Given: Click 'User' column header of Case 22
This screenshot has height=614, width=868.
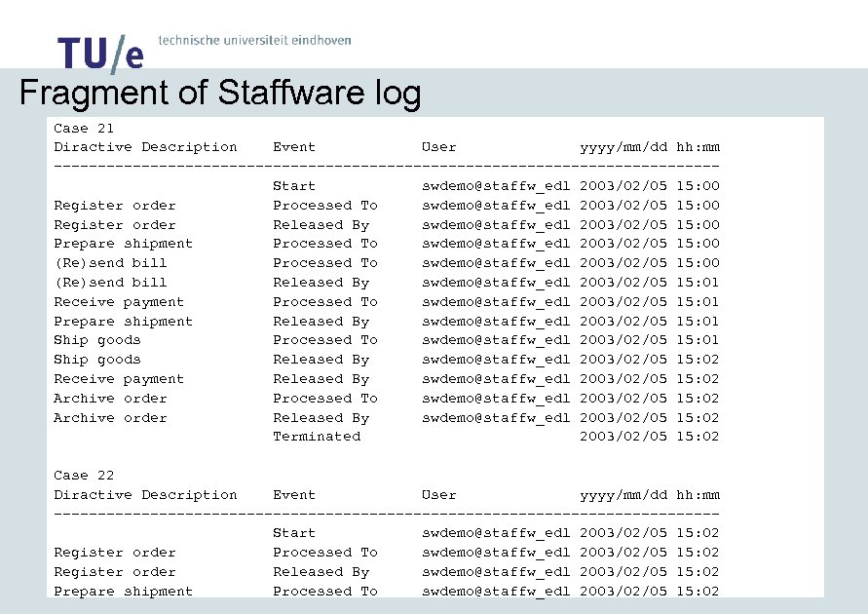Looking at the screenshot, I should 438,494.
